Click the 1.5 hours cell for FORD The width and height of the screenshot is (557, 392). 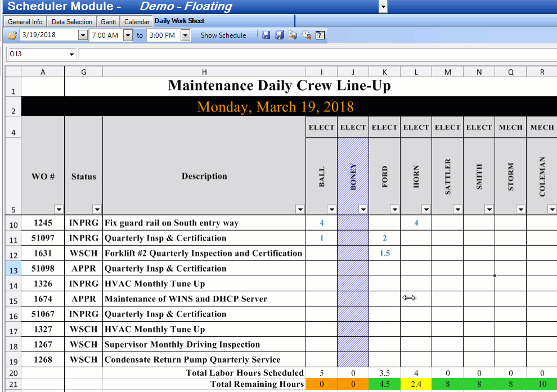[385, 253]
